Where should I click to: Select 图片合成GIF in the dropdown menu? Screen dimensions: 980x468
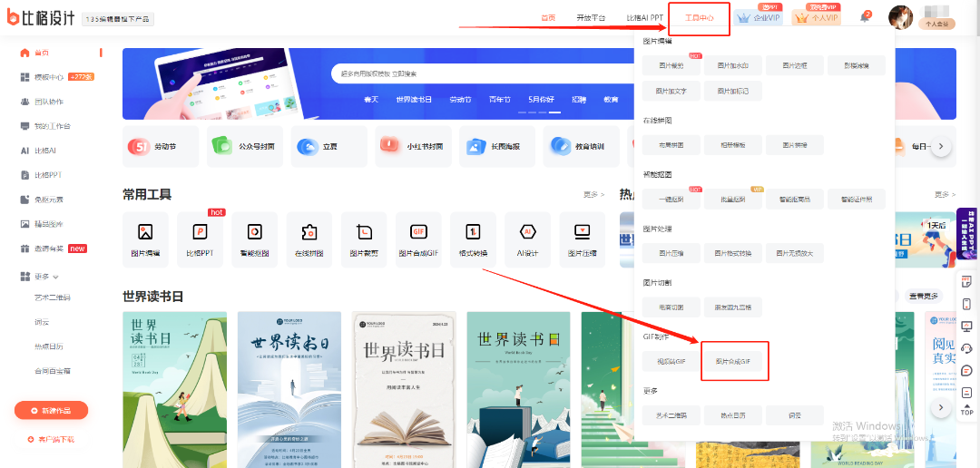point(734,361)
